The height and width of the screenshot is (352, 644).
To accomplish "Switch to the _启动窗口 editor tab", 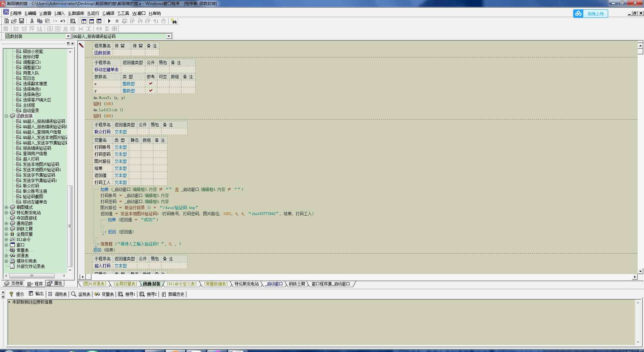I will pos(274,284).
